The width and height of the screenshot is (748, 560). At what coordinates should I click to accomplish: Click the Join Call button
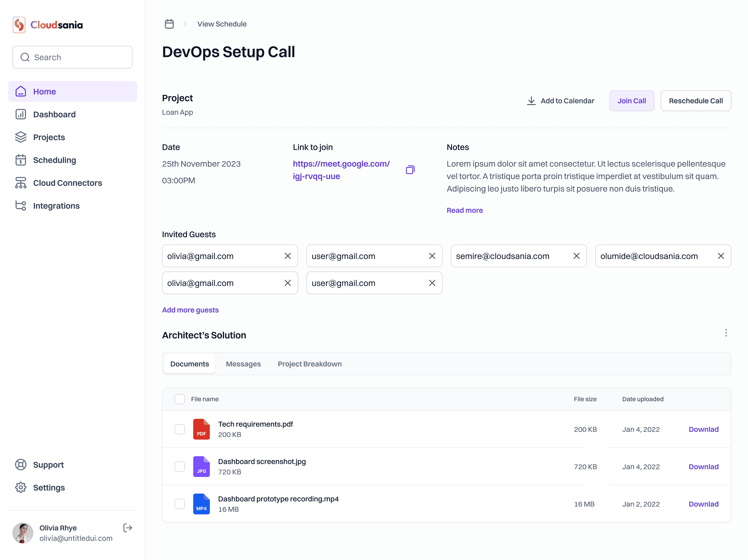tap(631, 101)
